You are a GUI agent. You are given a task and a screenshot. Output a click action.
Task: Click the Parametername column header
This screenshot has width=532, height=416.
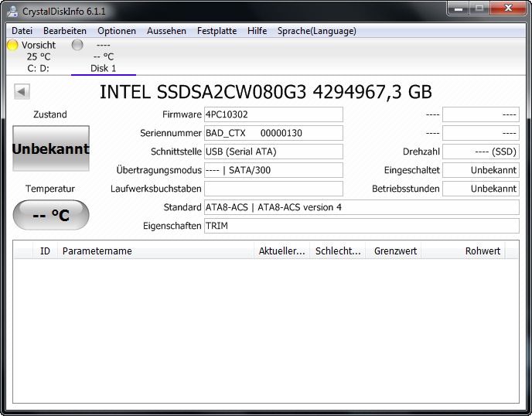coord(155,251)
